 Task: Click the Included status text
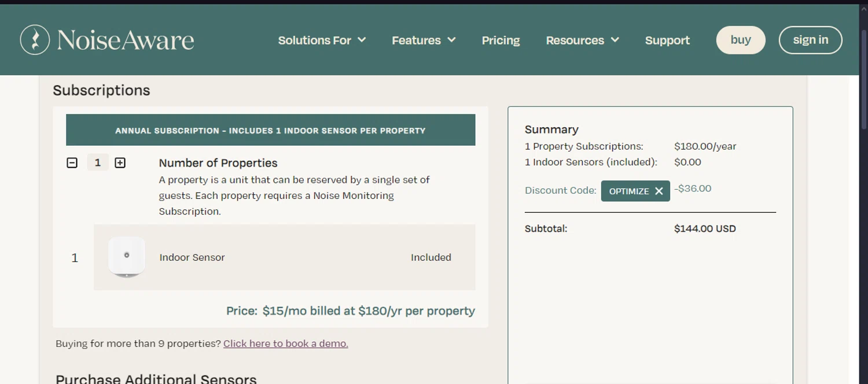pyautogui.click(x=431, y=257)
